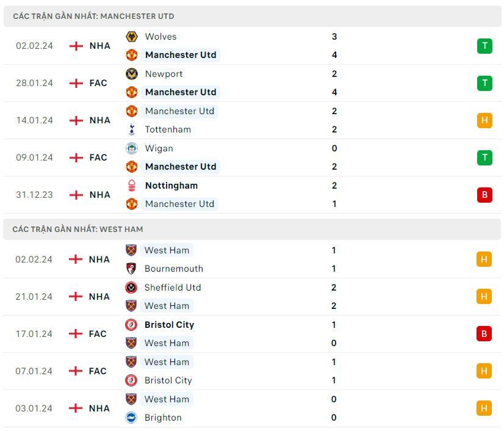Click the Newport club crest icon
Image resolution: width=504 pixels, height=431 pixels.
click(x=131, y=74)
